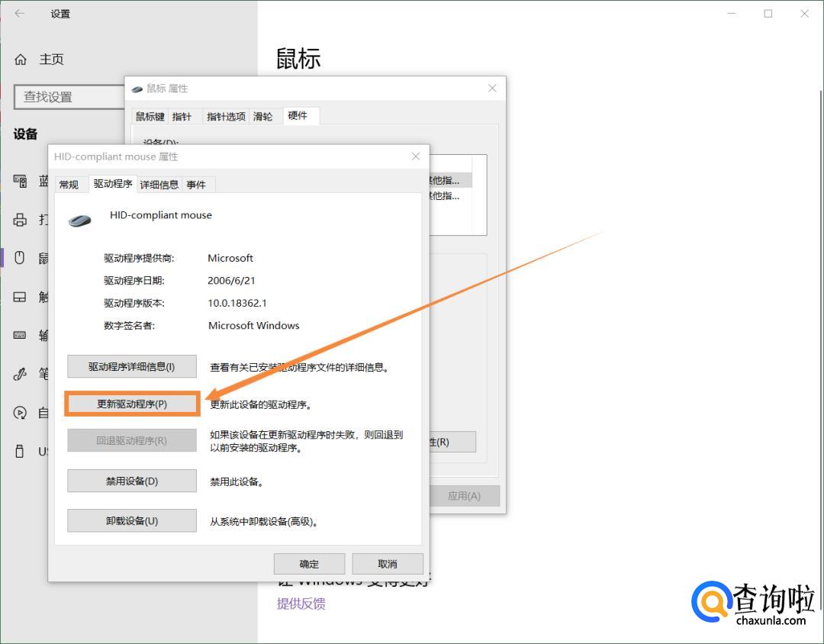The width and height of the screenshot is (824, 644).
Task: Open the 详细信息 tab
Action: pyautogui.click(x=159, y=185)
